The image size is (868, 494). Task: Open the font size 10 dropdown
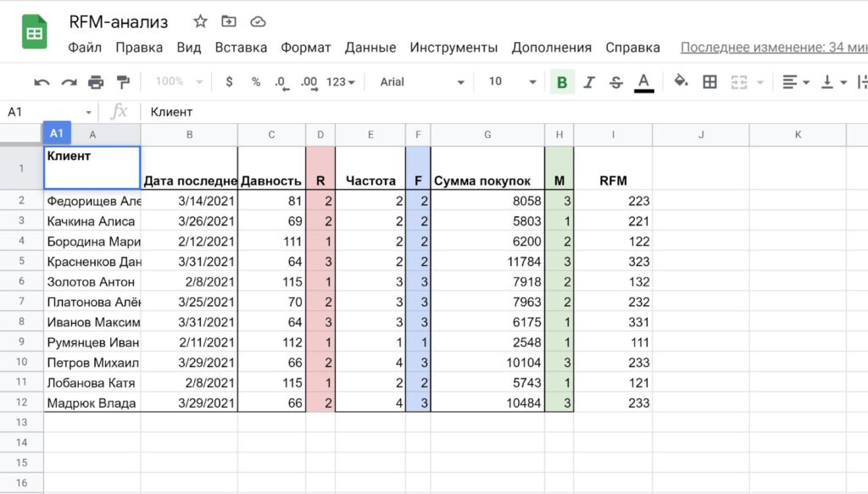[512, 82]
